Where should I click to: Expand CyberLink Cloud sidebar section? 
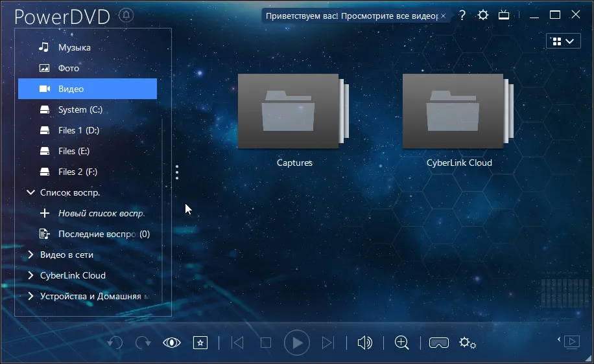click(30, 275)
